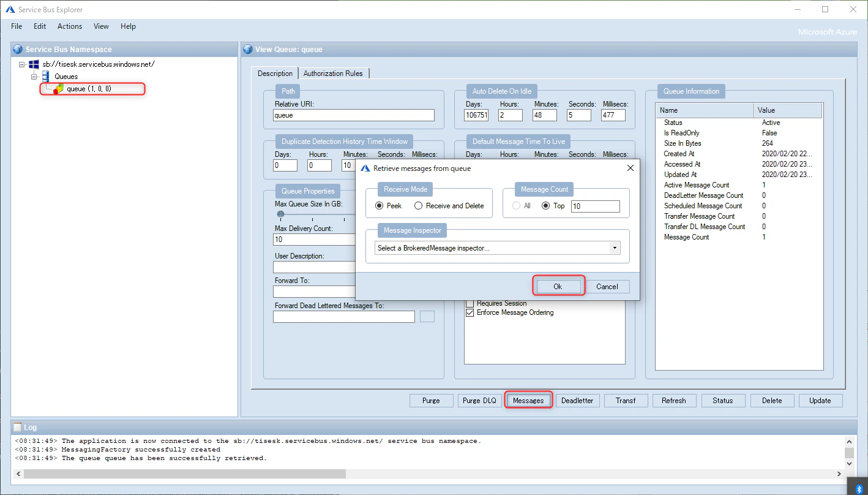The width and height of the screenshot is (868, 495).
Task: Click the Name column header in Queue Information
Action: tap(705, 110)
